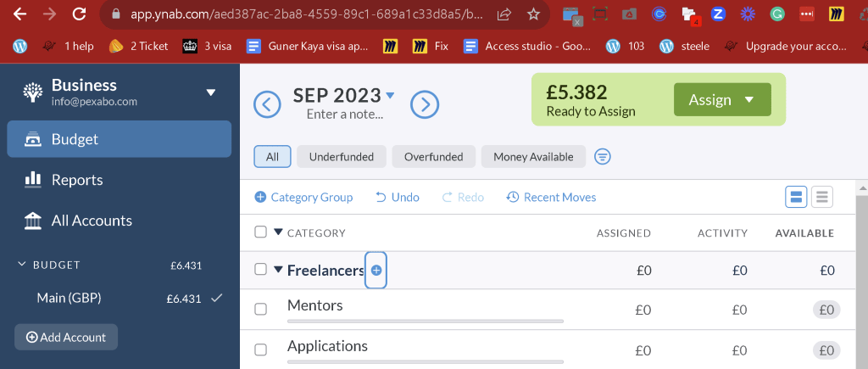
Task: Collapse the Freelancers group
Action: pyautogui.click(x=278, y=270)
